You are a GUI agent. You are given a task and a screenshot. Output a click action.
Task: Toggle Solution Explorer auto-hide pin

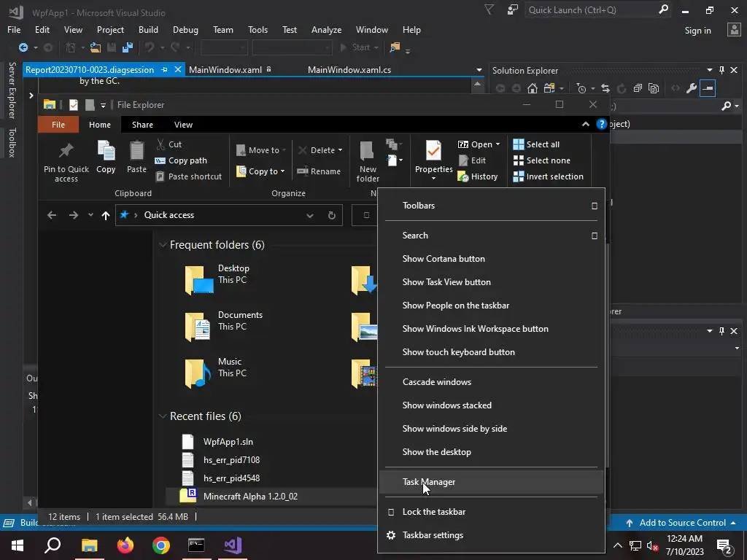[x=721, y=70]
